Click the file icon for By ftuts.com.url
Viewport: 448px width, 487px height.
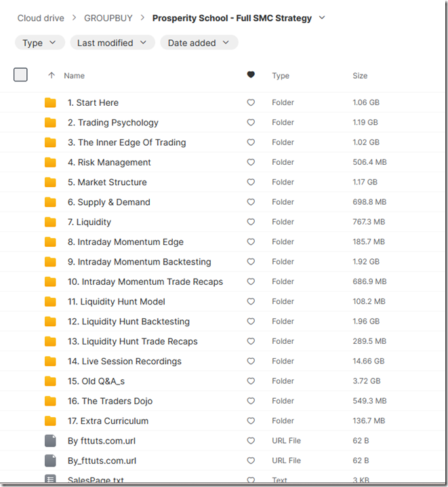pyautogui.click(x=50, y=441)
